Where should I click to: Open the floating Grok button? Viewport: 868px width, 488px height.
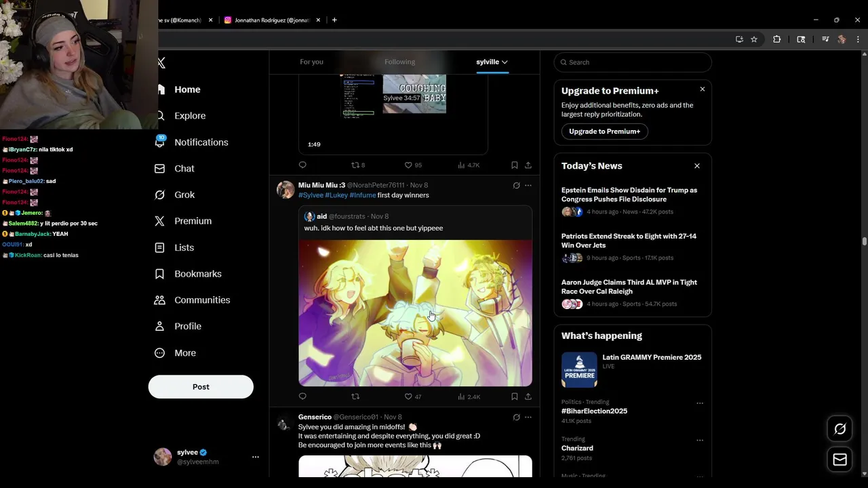[840, 429]
